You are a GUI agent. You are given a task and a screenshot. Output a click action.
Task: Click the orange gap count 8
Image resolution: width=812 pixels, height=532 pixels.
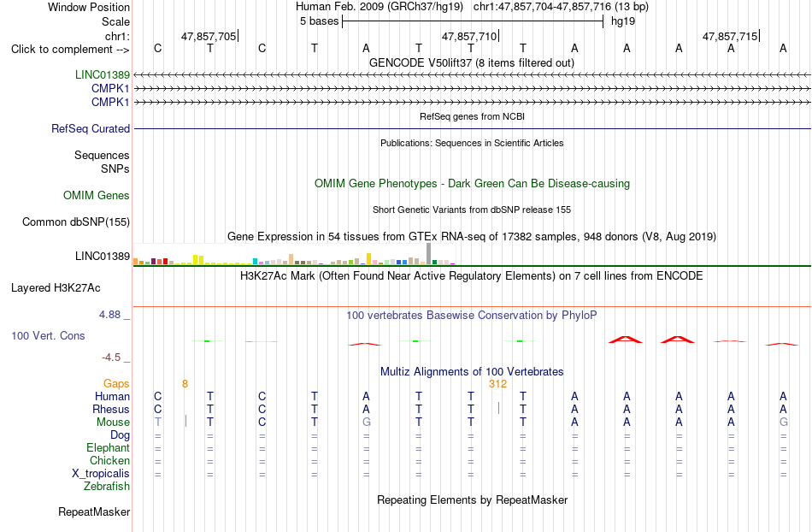185,384
